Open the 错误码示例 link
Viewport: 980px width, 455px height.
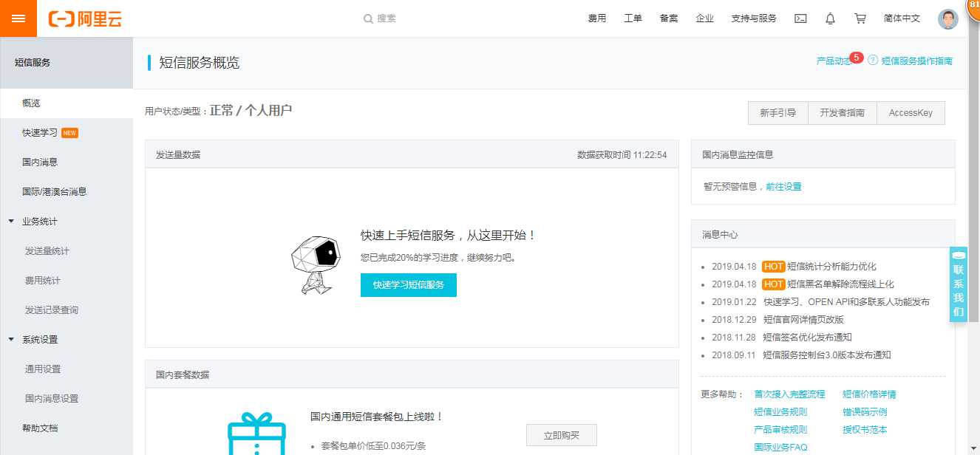[865, 412]
